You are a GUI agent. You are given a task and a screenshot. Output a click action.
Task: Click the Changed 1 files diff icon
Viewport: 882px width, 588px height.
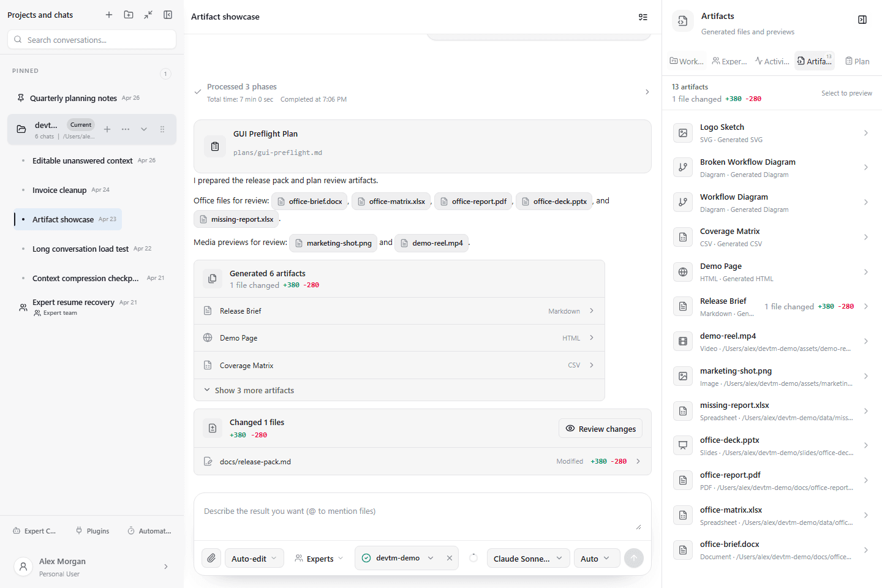(213, 428)
